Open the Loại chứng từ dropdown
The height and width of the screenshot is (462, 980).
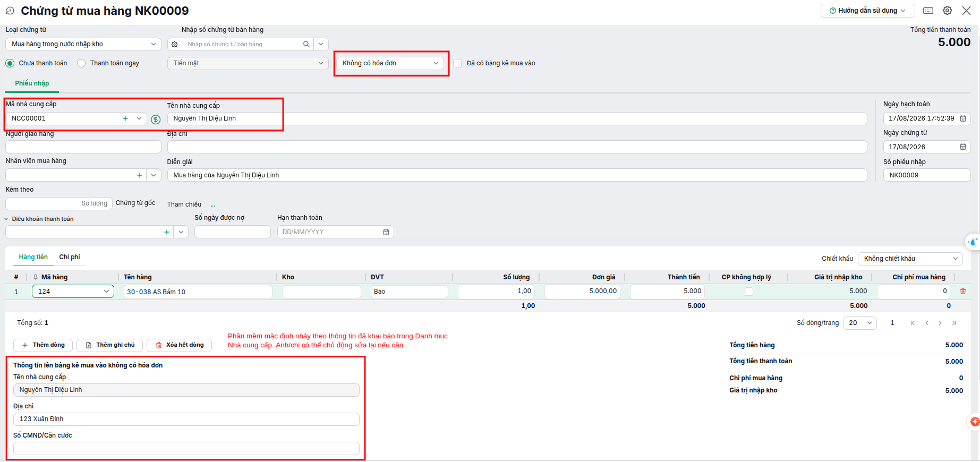[83, 45]
